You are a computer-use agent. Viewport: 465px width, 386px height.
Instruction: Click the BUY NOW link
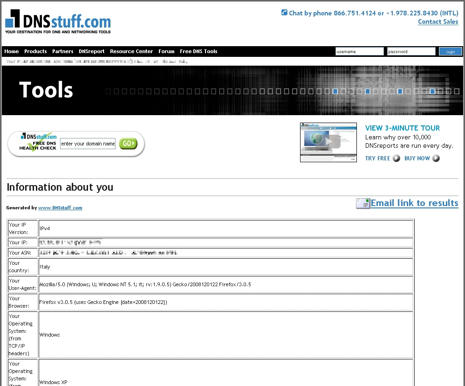coord(417,158)
